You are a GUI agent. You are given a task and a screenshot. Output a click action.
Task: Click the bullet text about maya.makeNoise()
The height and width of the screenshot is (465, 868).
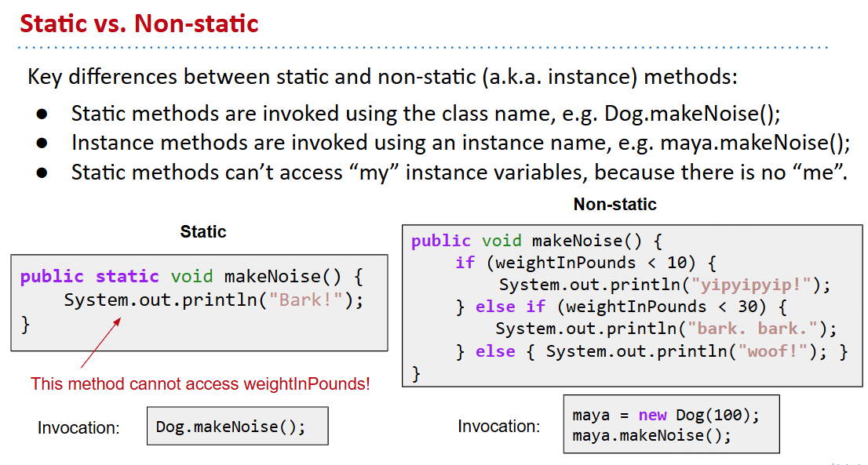click(460, 143)
